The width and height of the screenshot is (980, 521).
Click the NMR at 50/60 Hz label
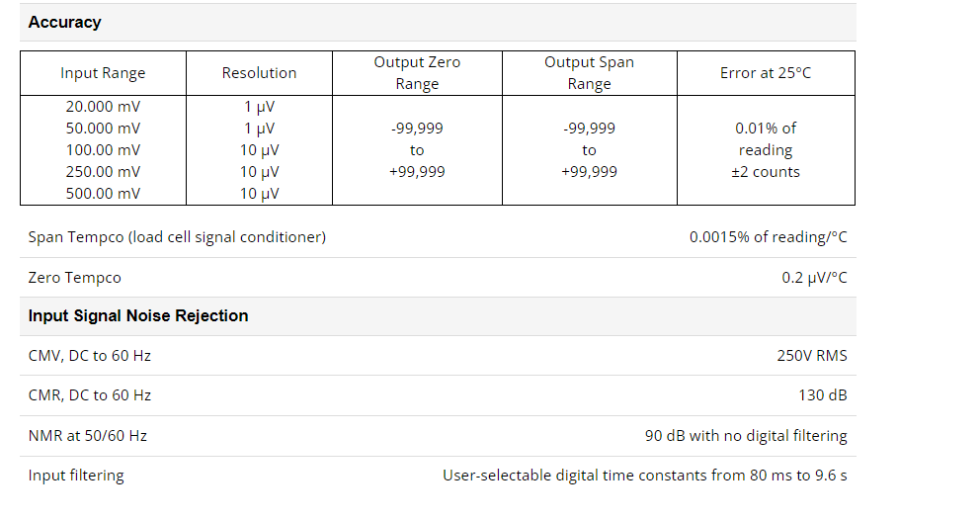click(88, 436)
